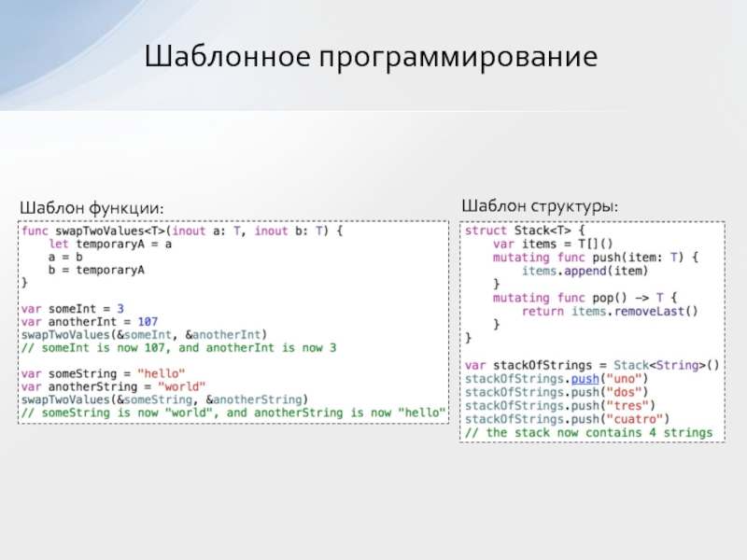
Task: Click the line "var stackOfStrings = Stack<String>()"
Action: point(592,365)
